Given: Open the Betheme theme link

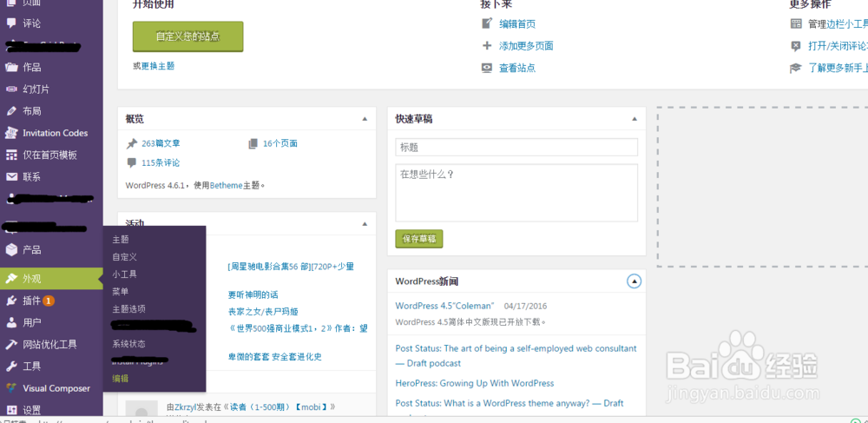Looking at the screenshot, I should coord(227,186).
